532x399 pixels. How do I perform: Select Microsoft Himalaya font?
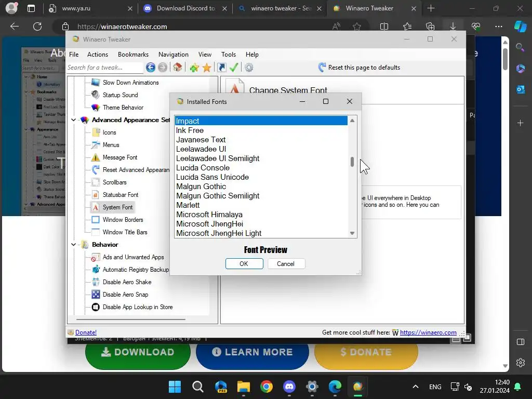(261, 215)
